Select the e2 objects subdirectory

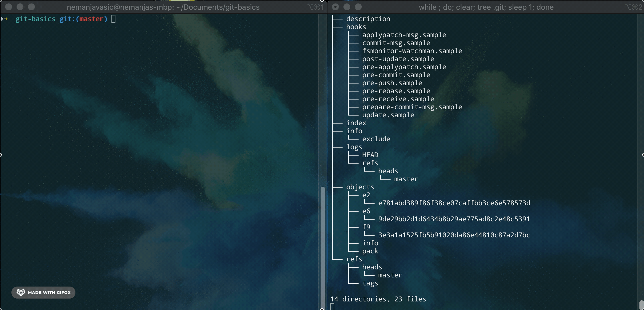366,195
